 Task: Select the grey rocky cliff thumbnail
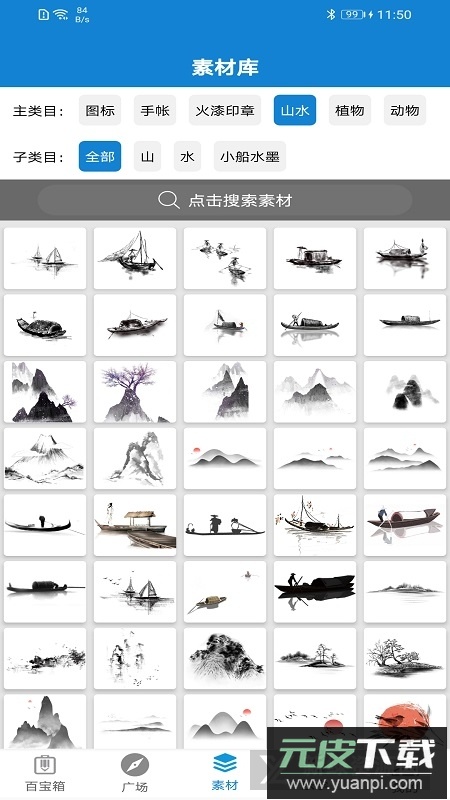coord(135,458)
